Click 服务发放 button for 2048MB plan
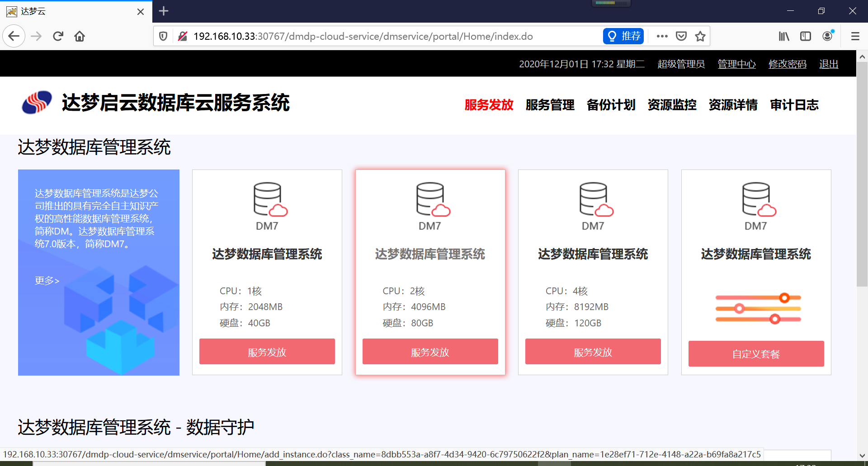868x466 pixels. click(x=267, y=352)
